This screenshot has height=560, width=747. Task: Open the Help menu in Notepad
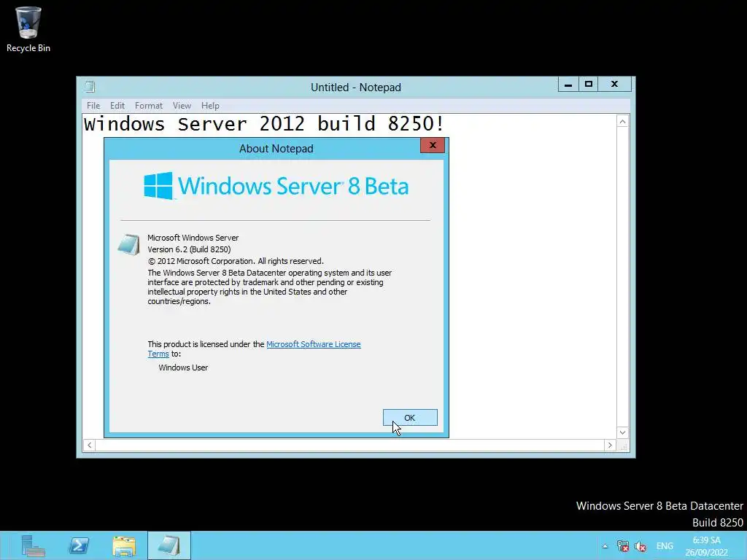coord(210,106)
